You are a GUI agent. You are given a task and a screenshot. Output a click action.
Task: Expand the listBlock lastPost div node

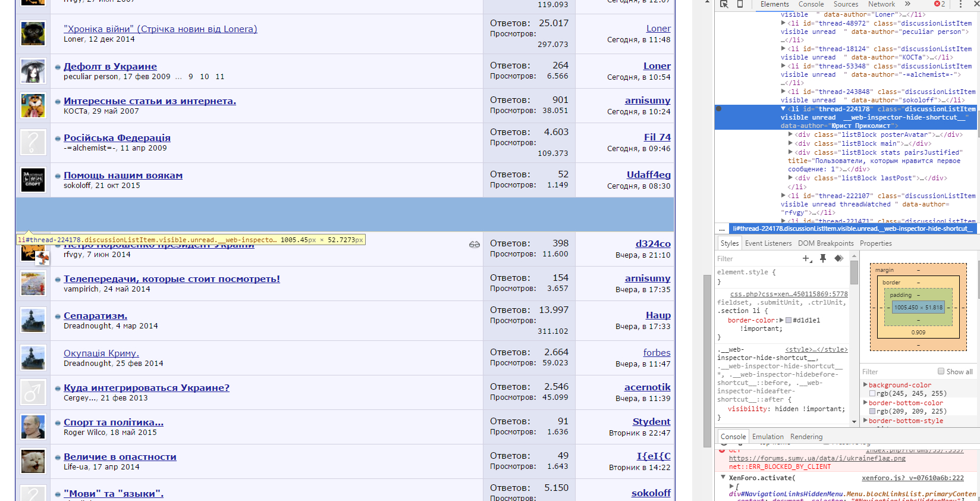[790, 178]
